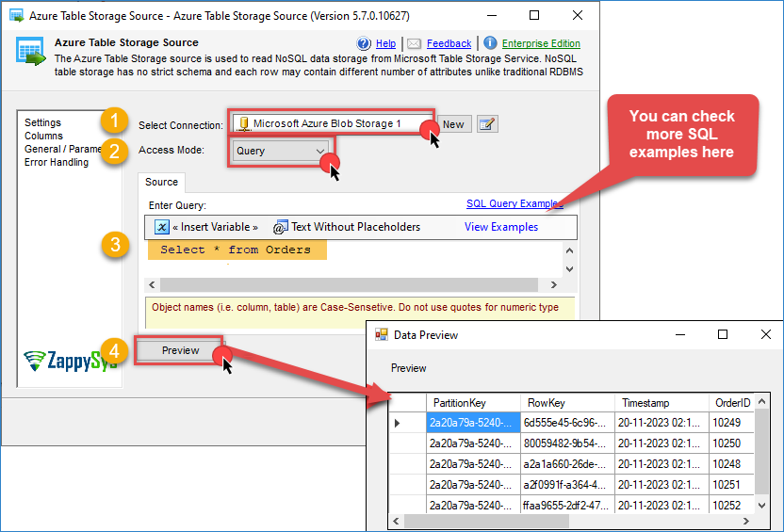
Task: Click query editor scroll down arrow
Action: 569,268
